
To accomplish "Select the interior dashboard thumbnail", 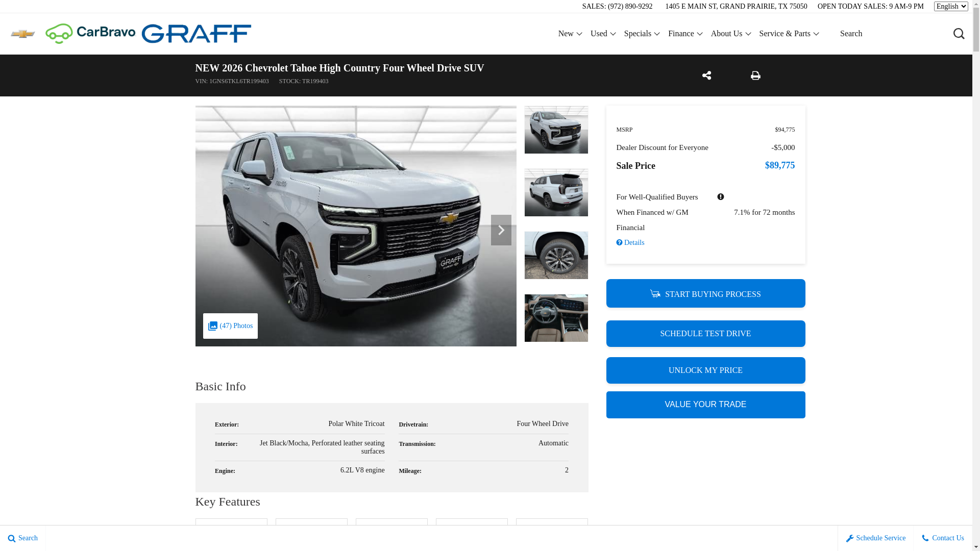I will tap(556, 318).
